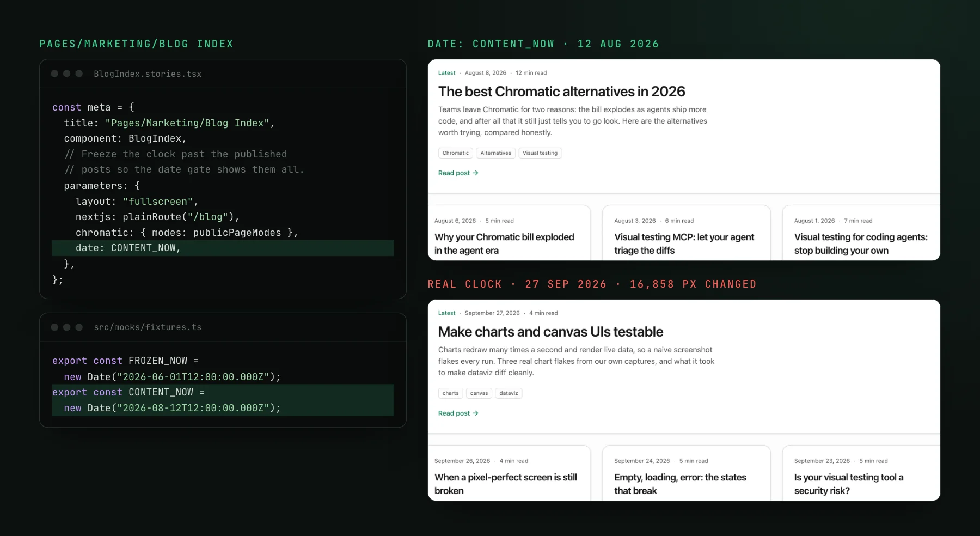The width and height of the screenshot is (980, 536).
Task: Click the 'nextjs: plainRoute("/blog"),' code line
Action: tap(157, 217)
